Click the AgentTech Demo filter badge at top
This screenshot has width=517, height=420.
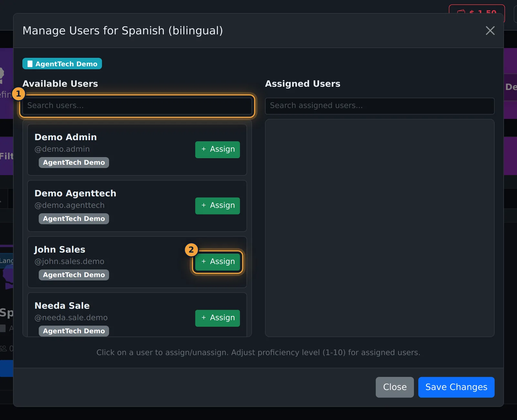pos(62,64)
